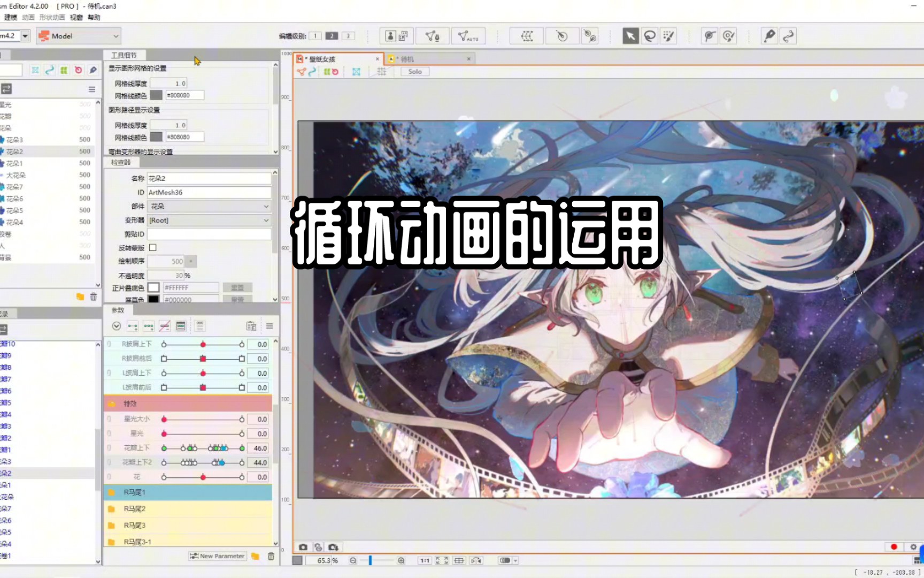The width and height of the screenshot is (924, 578).
Task: Click the red record button below canvas
Action: tap(894, 547)
